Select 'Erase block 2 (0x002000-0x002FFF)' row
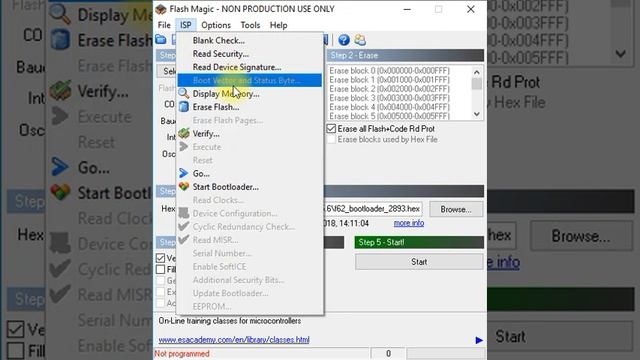The height and width of the screenshot is (360, 640). point(389,89)
